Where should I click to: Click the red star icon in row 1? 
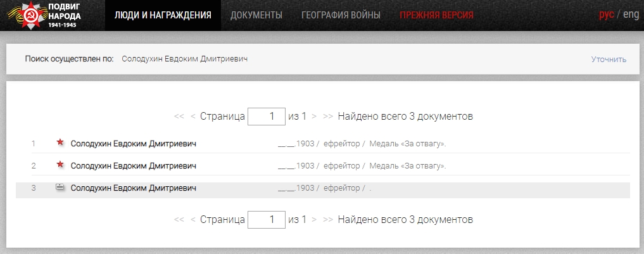[60, 143]
